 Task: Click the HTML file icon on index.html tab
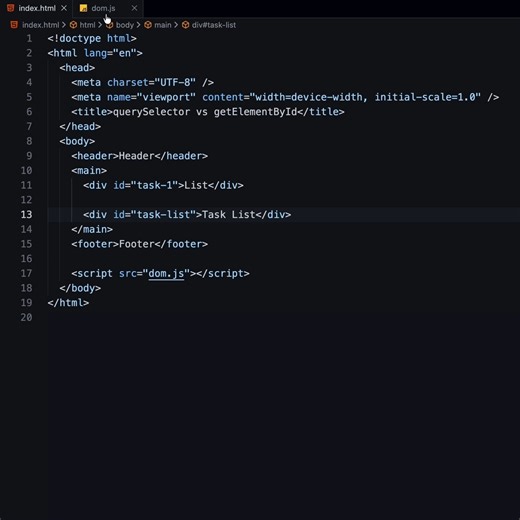pyautogui.click(x=11, y=8)
